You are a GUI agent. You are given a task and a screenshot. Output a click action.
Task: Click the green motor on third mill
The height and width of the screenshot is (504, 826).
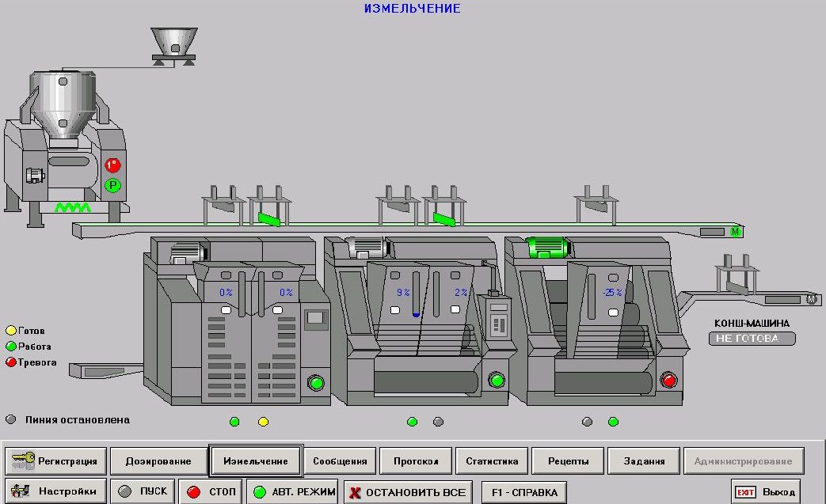click(x=548, y=248)
